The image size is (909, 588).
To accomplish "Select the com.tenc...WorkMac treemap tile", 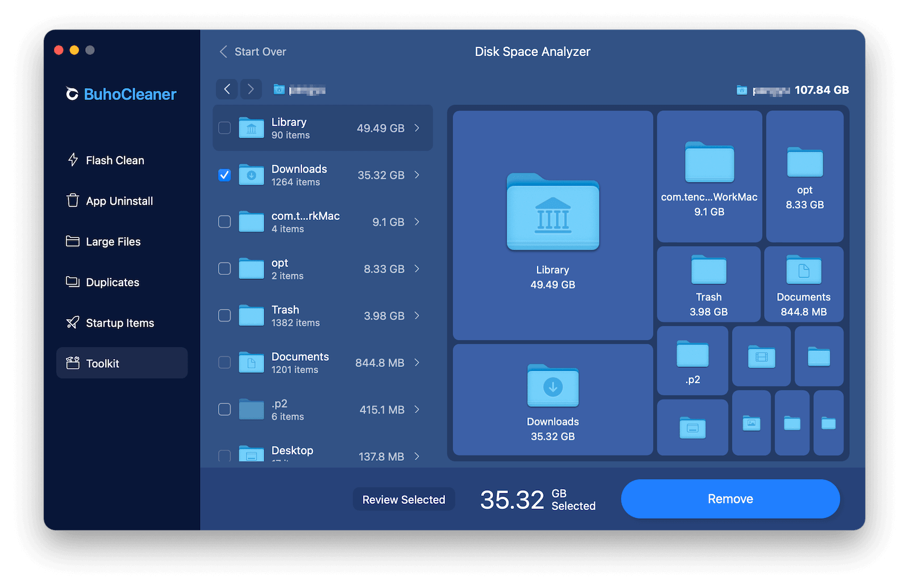I will tap(710, 176).
